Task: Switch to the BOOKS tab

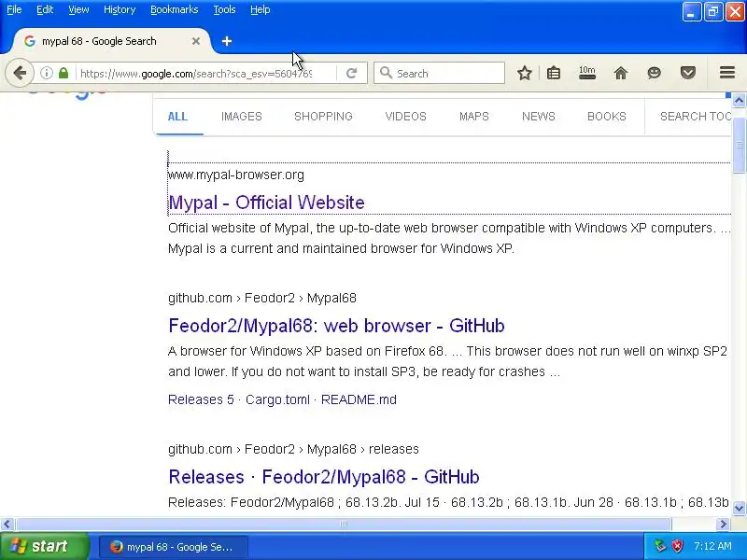Action: click(x=606, y=117)
